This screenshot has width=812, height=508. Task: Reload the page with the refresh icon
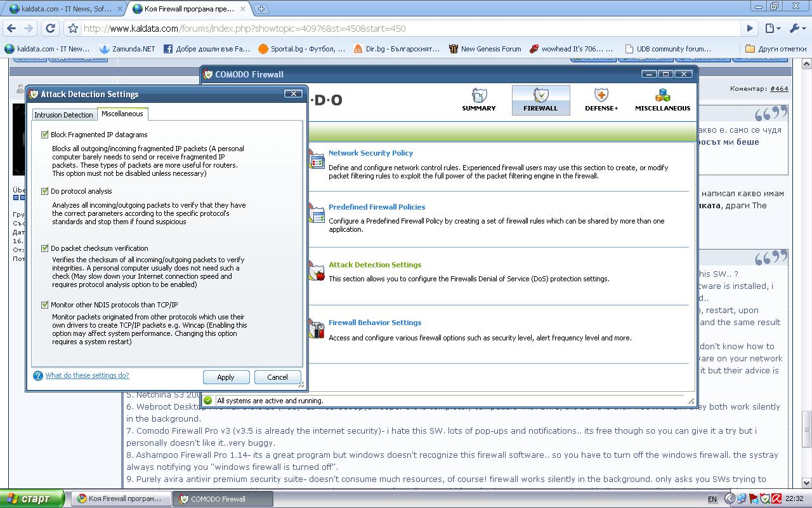pos(51,28)
